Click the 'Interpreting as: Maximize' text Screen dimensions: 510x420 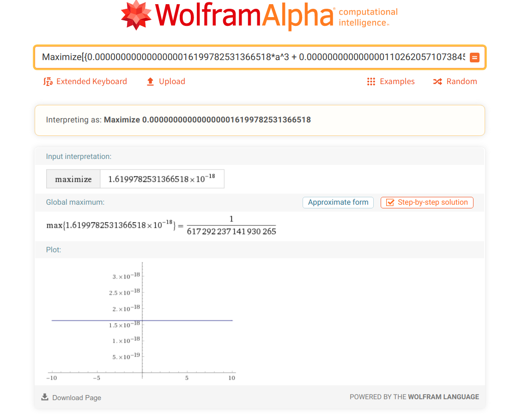coord(178,120)
